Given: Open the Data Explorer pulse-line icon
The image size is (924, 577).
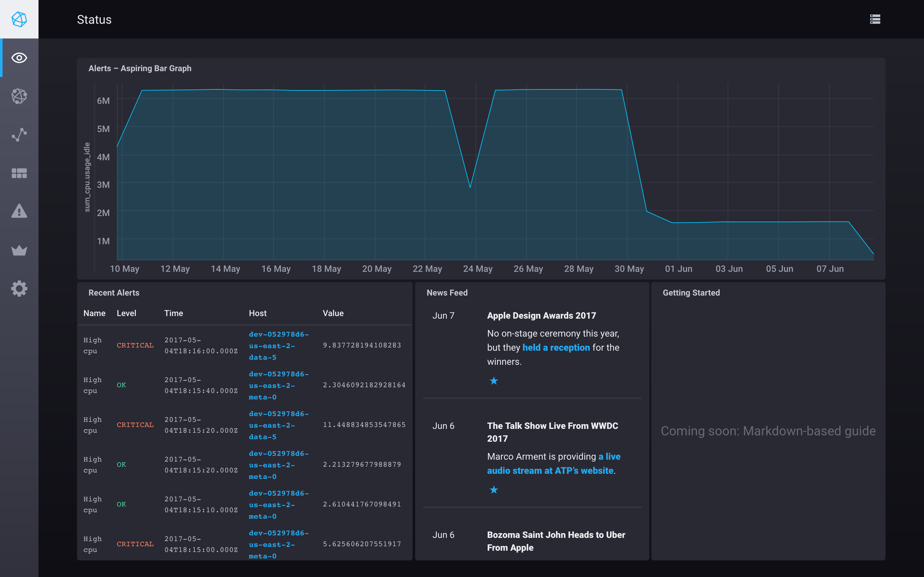Looking at the screenshot, I should click(19, 135).
